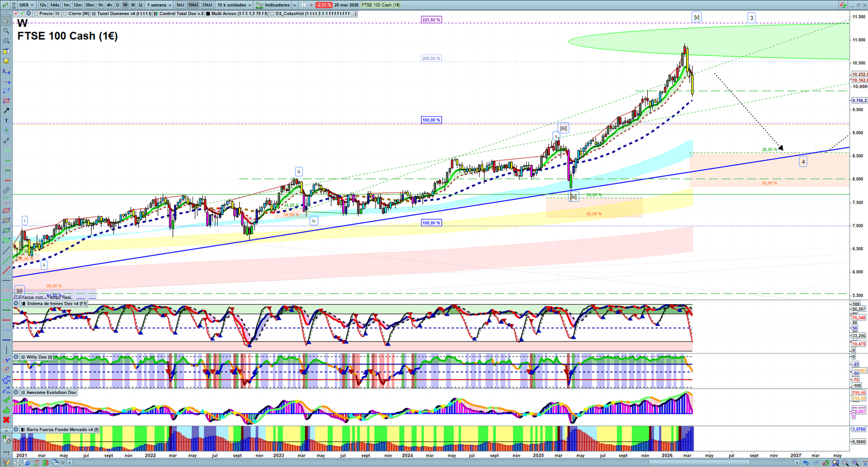
Task: Toggle the weekly W timeframe button
Action: pyautogui.click(x=125, y=5)
